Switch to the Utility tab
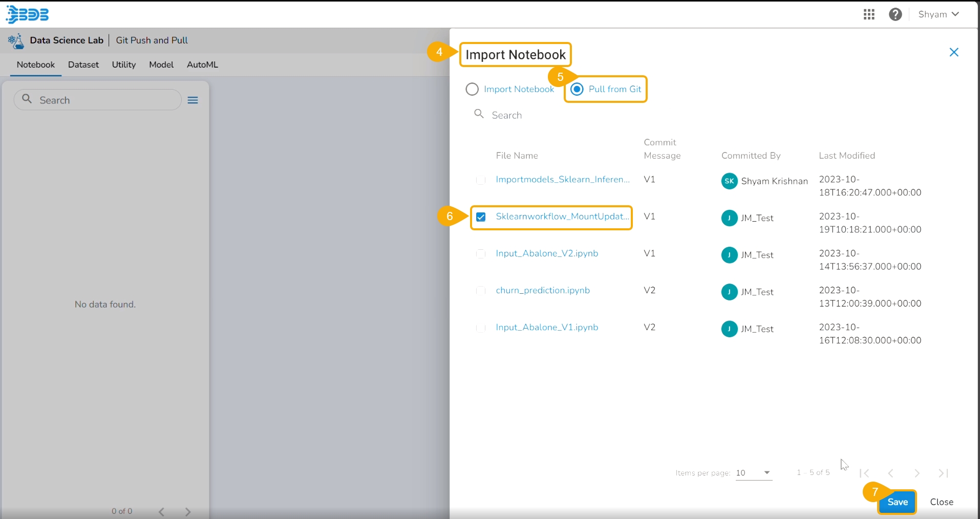Viewport: 980px width, 519px height. click(124, 65)
